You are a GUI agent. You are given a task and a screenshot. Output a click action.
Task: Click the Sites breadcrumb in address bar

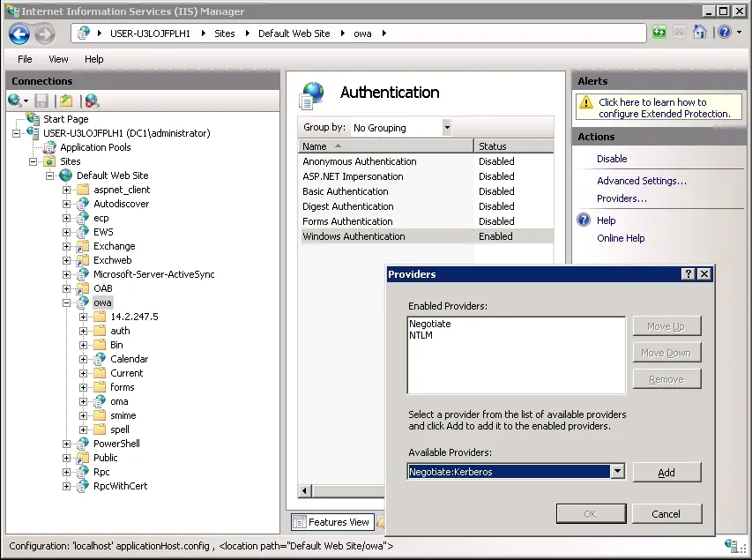point(225,34)
